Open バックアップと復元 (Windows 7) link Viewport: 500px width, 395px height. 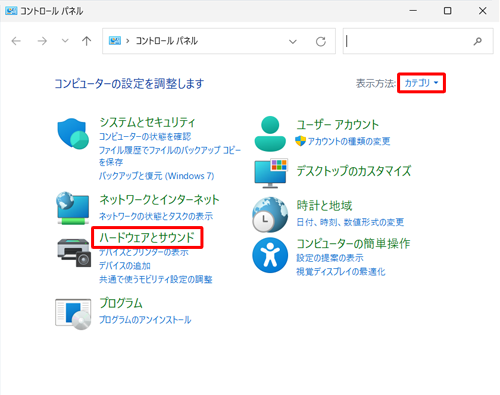click(x=157, y=176)
